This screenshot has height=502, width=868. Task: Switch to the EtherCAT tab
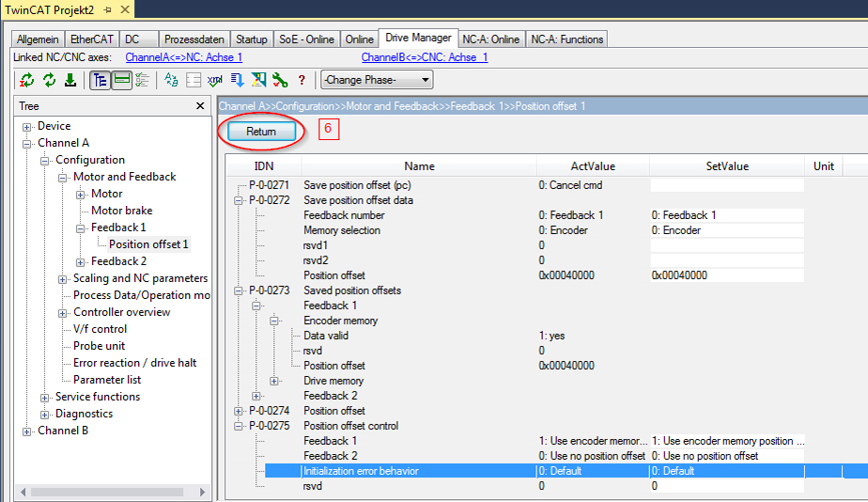pyautogui.click(x=92, y=39)
